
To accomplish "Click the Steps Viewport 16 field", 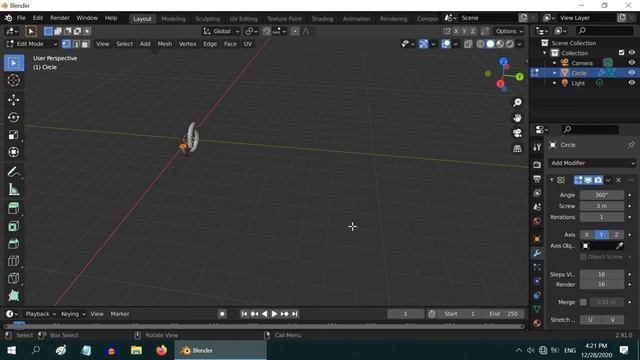I will click(602, 274).
